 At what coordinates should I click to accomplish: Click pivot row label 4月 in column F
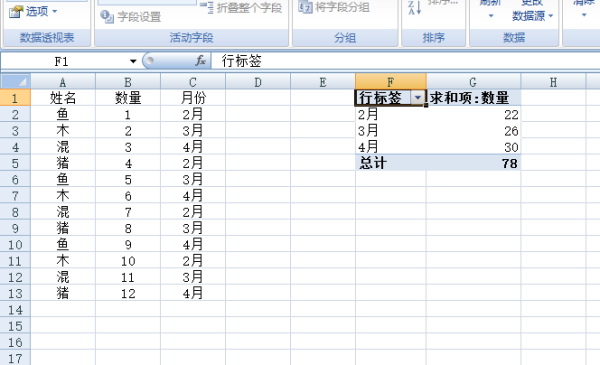[391, 147]
